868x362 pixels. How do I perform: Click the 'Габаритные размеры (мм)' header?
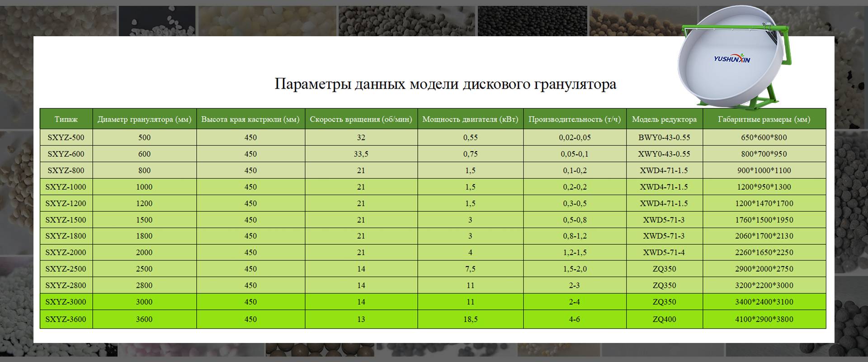click(x=764, y=119)
